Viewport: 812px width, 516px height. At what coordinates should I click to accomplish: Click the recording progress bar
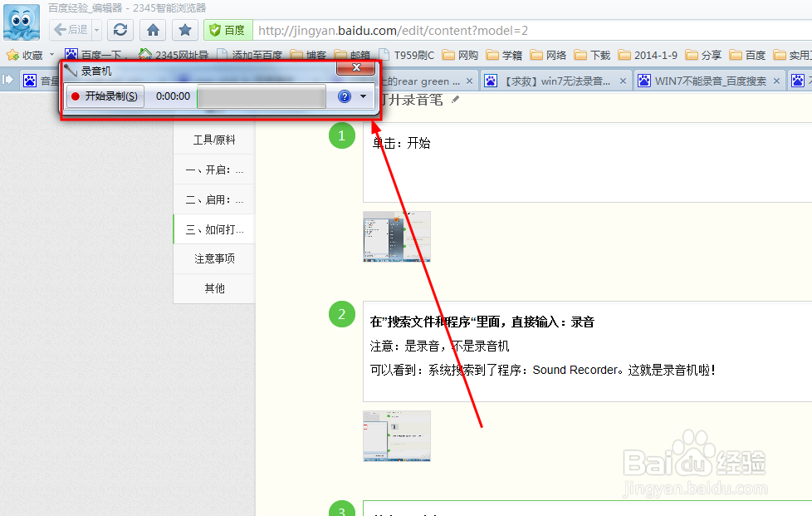click(x=260, y=96)
